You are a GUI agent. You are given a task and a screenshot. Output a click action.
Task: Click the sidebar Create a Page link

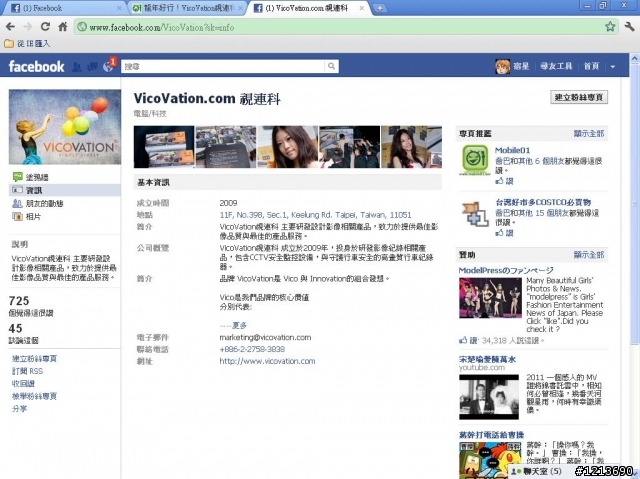[x=34, y=359]
